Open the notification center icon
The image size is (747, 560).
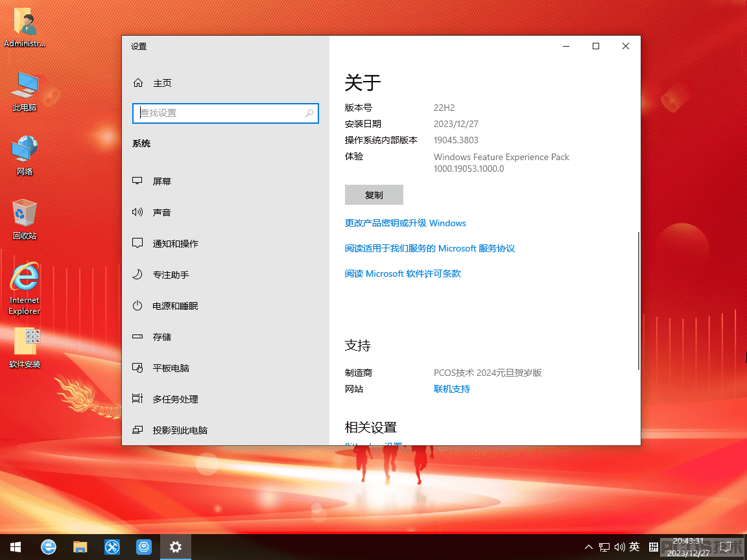726,547
